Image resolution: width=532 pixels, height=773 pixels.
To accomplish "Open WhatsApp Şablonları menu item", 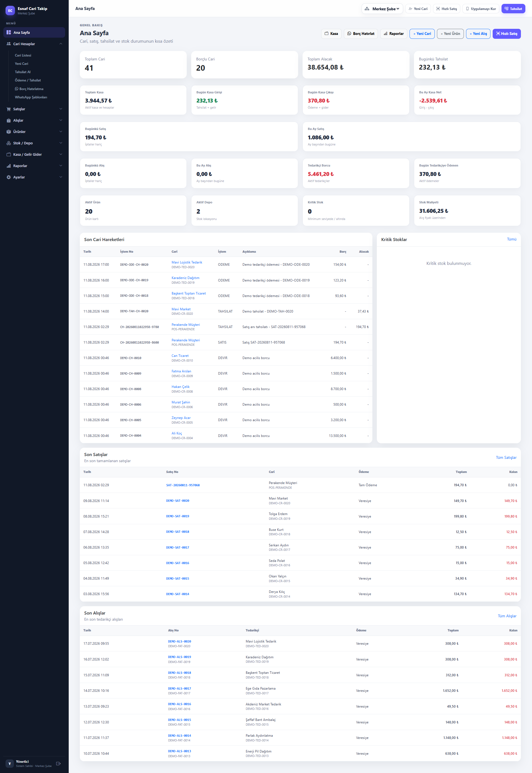I will point(31,97).
